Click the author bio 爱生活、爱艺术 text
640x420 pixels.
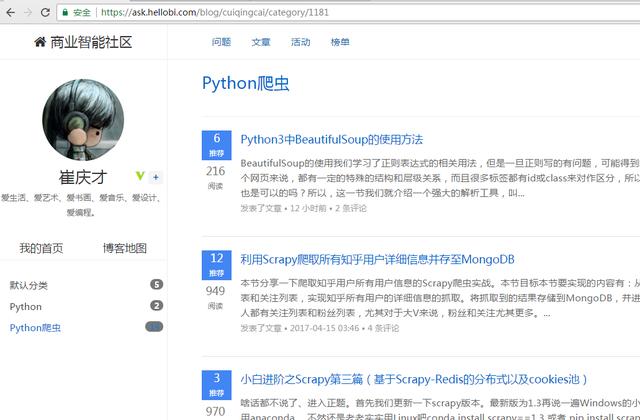tap(81, 205)
